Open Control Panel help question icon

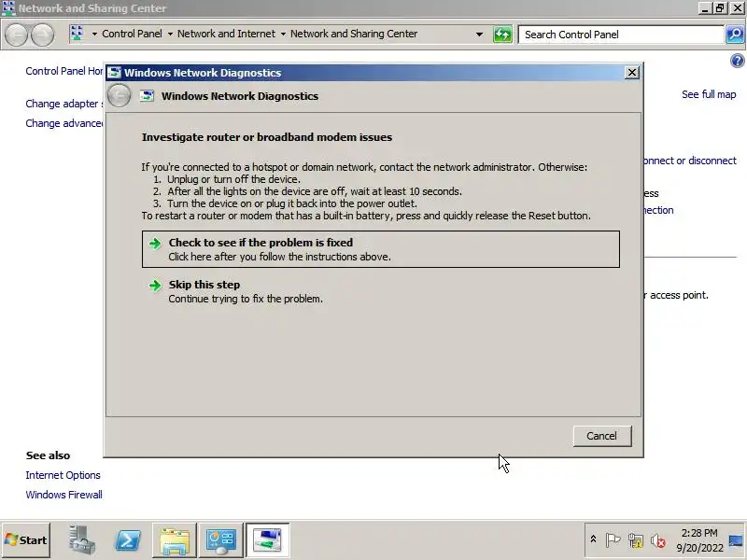click(x=737, y=61)
